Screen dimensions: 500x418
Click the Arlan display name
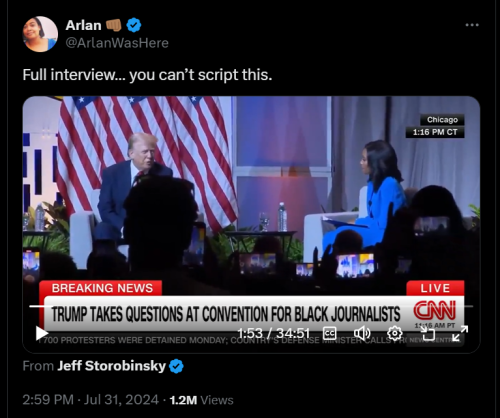pos(83,25)
